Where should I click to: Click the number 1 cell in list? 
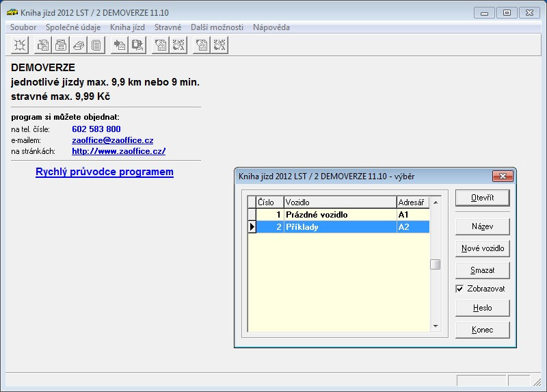click(x=270, y=215)
